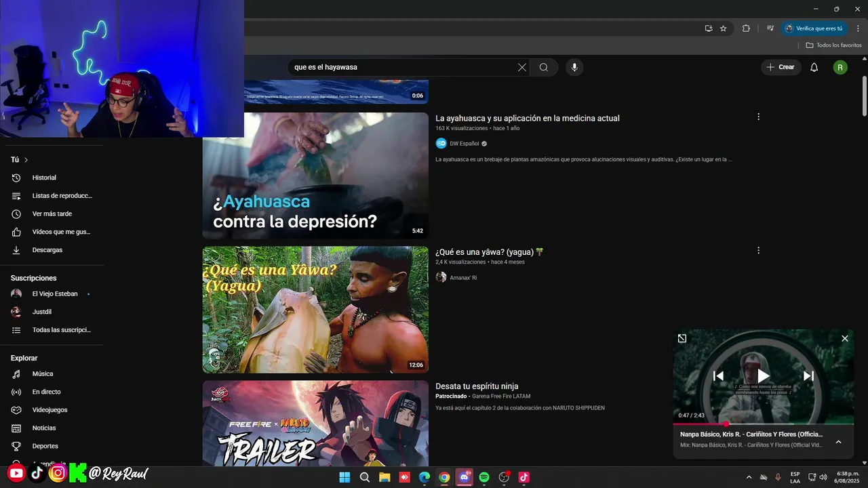Click the magnifier search button
868x488 pixels.
(x=544, y=67)
